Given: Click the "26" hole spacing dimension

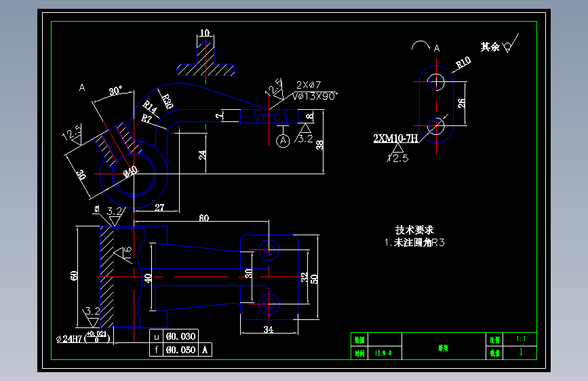Looking at the screenshot, I should (461, 103).
